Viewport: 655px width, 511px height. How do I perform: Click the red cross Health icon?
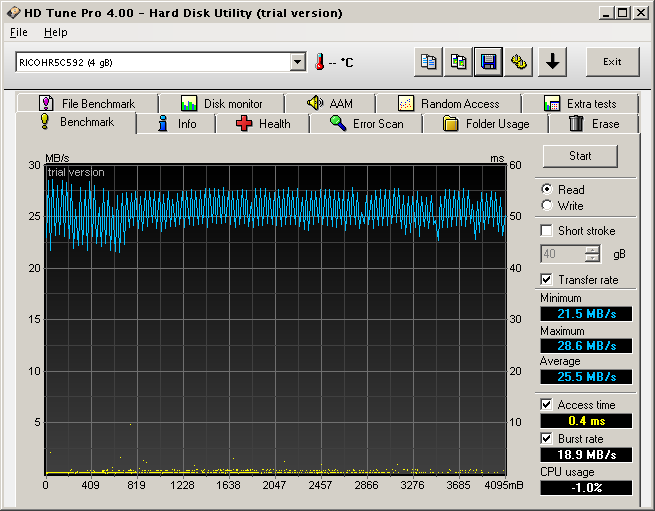coord(244,124)
